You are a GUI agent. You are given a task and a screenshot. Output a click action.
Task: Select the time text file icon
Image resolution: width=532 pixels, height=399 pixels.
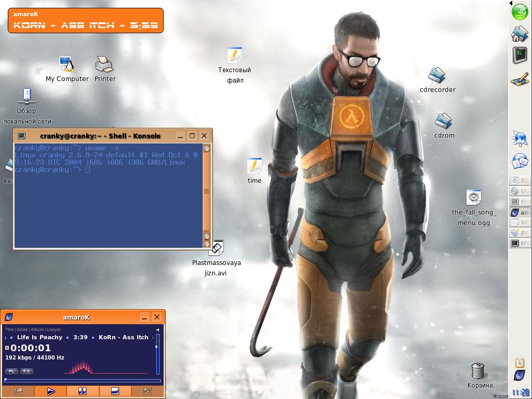click(255, 171)
